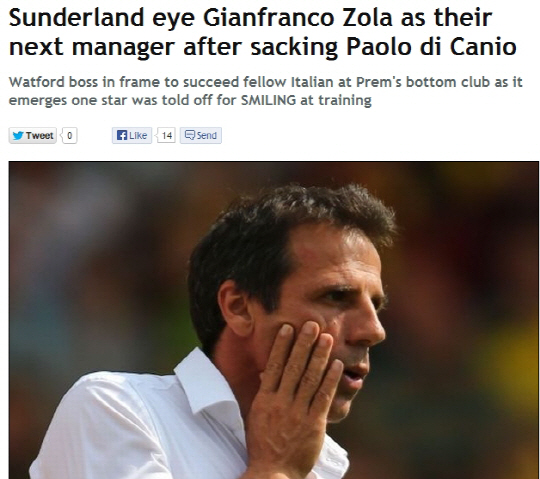Viewport: 540px width, 479px height.
Task: Click the Twitter bird icon
Action: [x=18, y=136]
